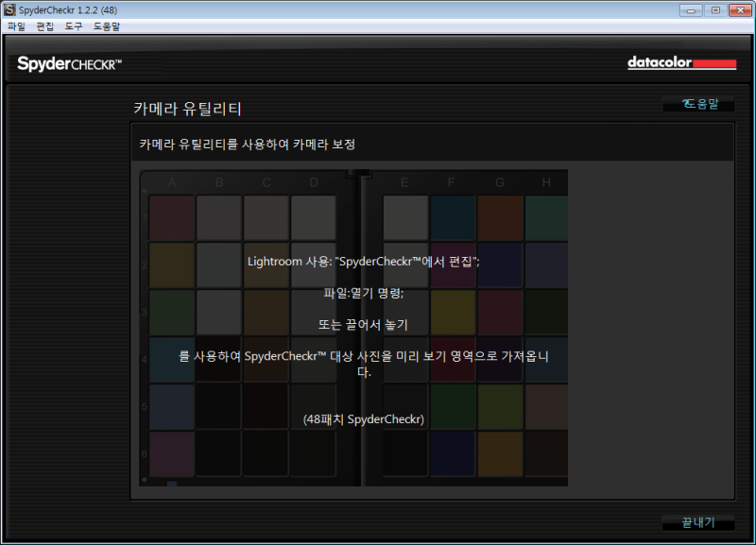Click the datacolor logo

(681, 61)
